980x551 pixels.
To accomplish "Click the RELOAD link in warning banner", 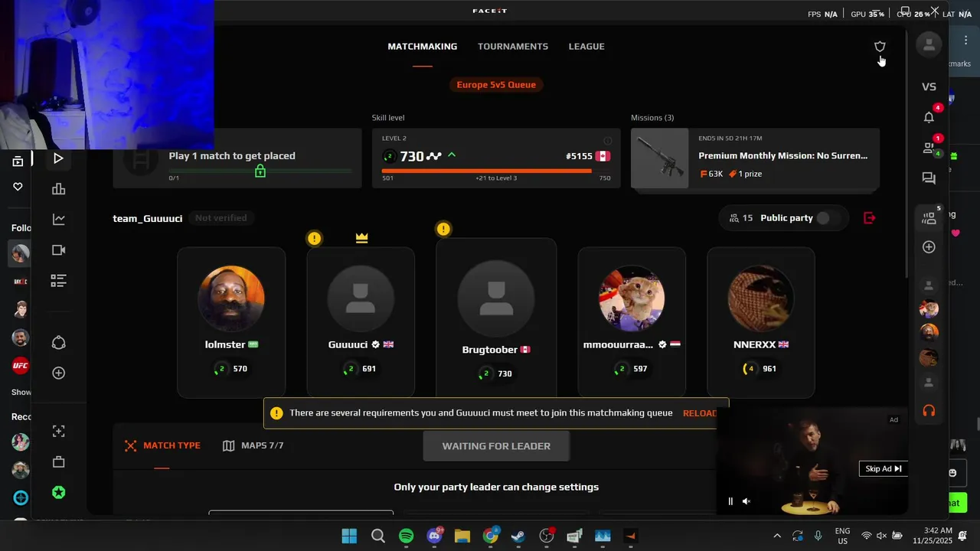I will 700,413.
